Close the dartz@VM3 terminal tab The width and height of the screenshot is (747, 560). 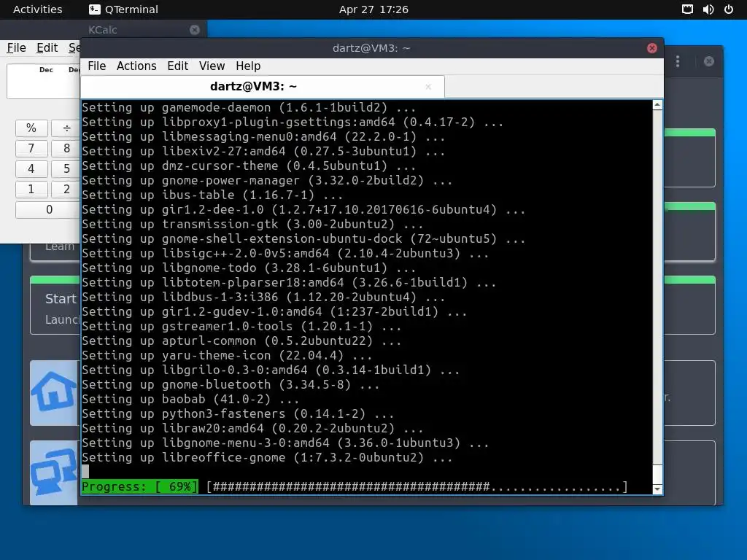[x=428, y=87]
